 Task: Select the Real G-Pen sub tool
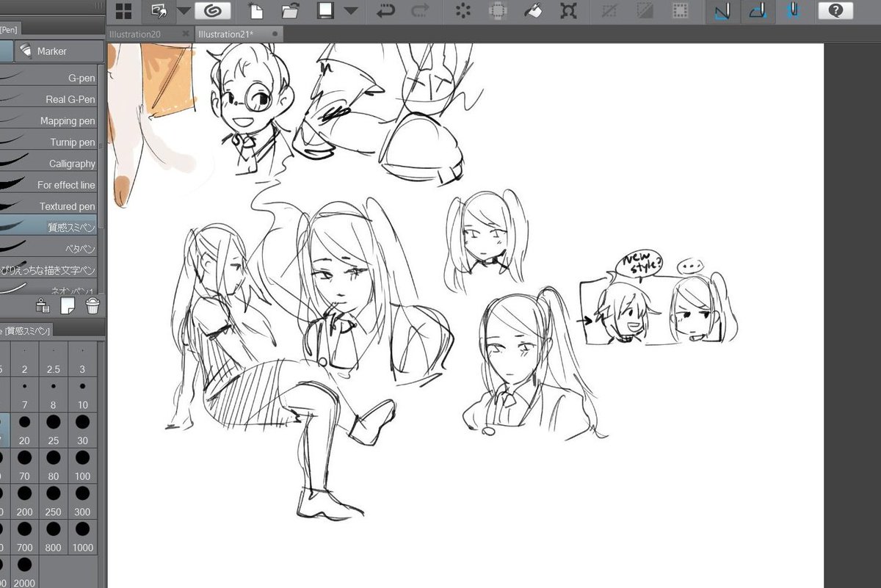point(48,99)
